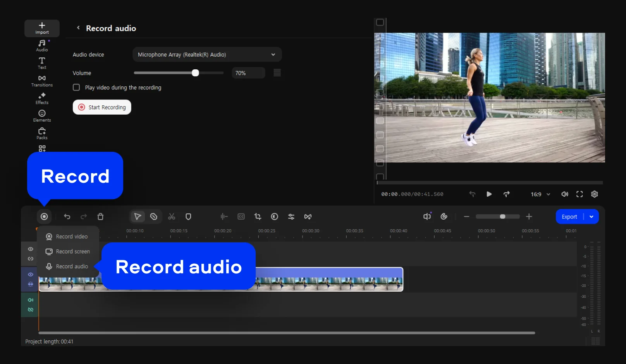Image resolution: width=626 pixels, height=364 pixels.
Task: Open the Effects panel
Action: pos(42,98)
